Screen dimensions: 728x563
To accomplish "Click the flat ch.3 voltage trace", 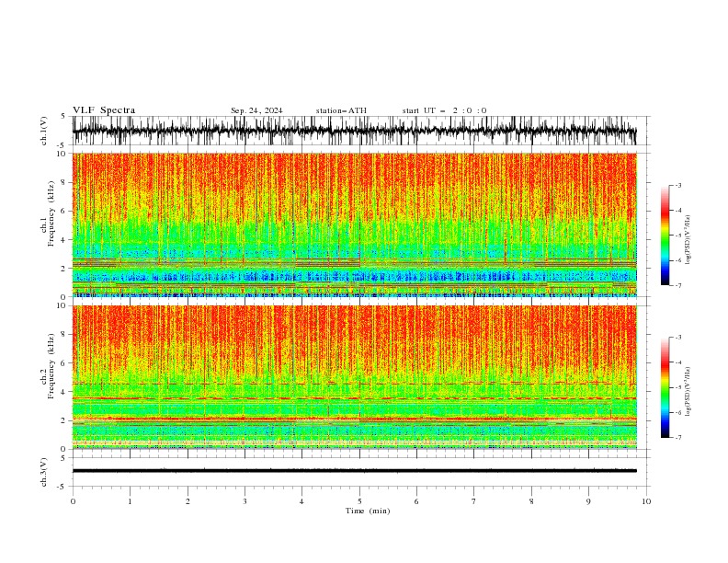I will [x=354, y=471].
